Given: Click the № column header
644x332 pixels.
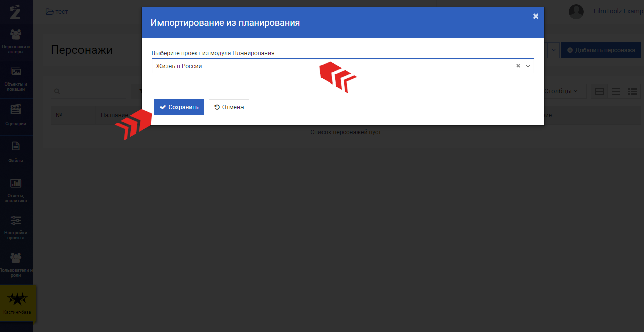Looking at the screenshot, I should point(59,115).
